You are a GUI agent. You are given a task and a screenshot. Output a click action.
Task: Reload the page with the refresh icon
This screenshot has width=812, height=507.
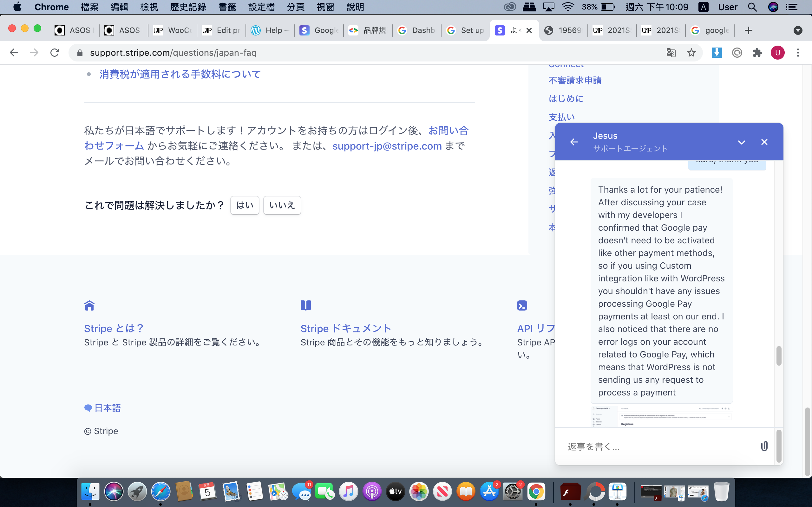point(55,53)
